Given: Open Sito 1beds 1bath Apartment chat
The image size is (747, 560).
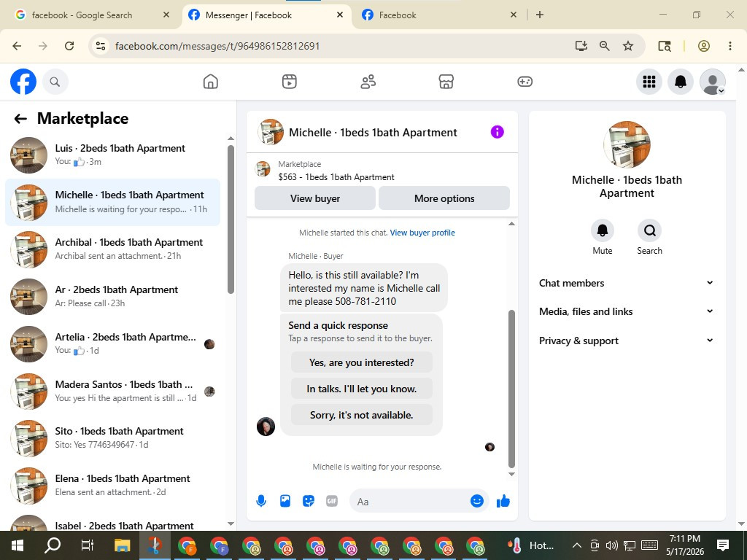Looking at the screenshot, I should point(113,437).
